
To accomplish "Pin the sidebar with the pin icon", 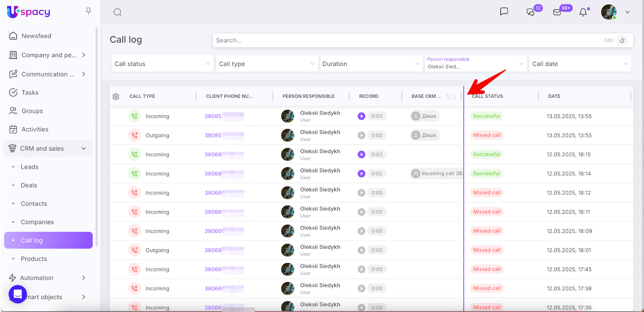I will [x=89, y=11].
